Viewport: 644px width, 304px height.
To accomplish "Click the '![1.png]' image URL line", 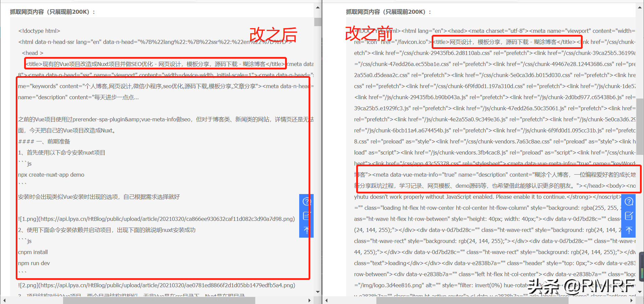I will [156, 219].
